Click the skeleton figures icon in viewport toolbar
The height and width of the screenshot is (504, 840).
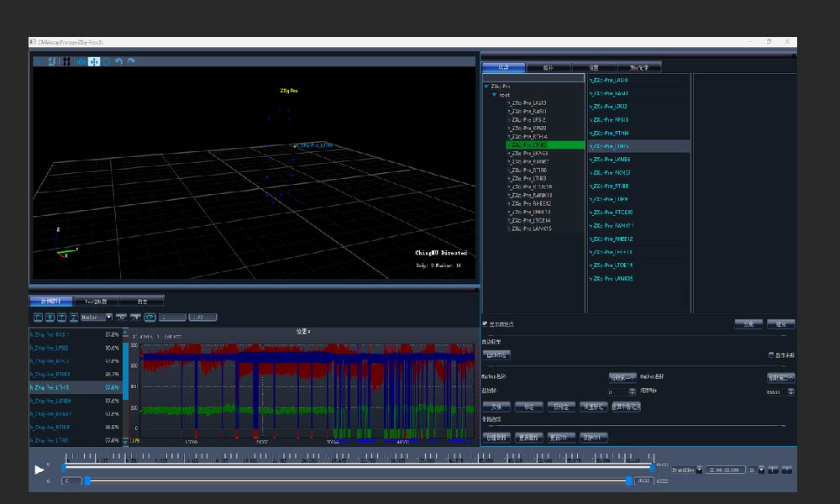66,61
